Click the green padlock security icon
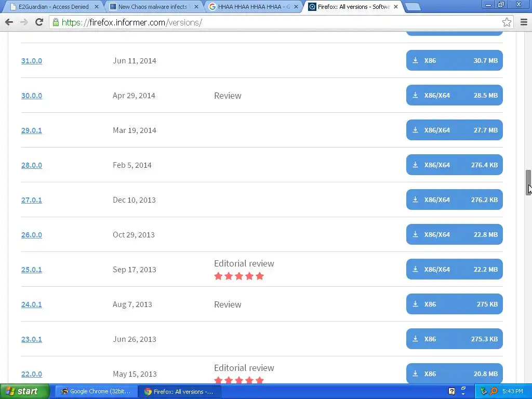 [x=56, y=22]
